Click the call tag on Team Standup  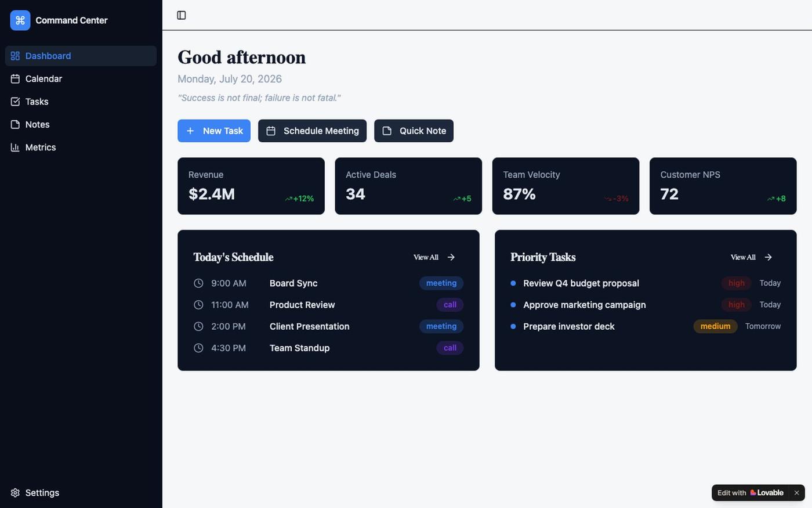point(450,348)
